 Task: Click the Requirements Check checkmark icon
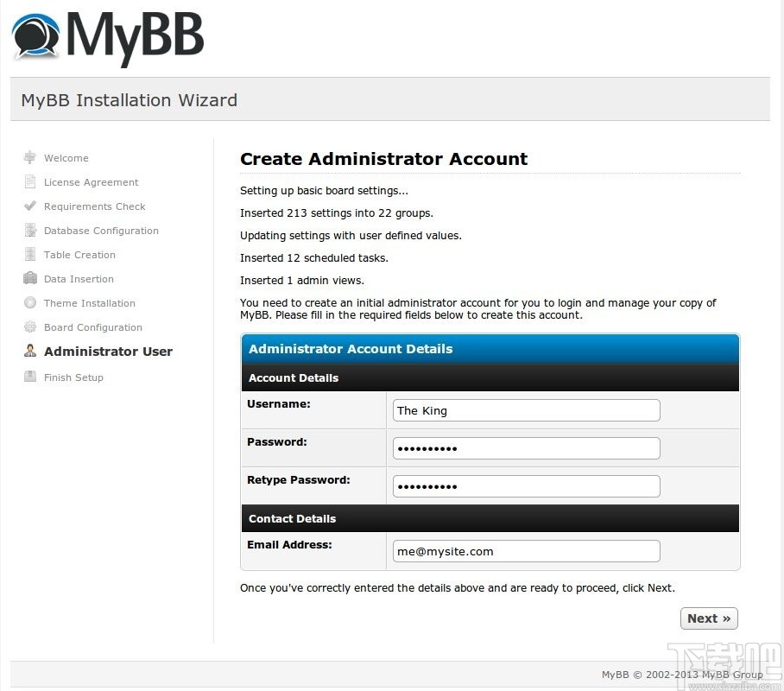[32, 206]
